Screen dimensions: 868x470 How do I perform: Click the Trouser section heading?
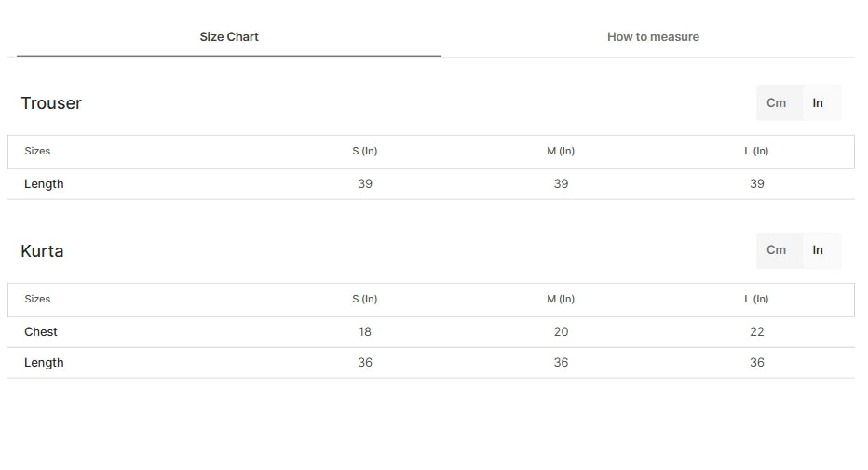pyautogui.click(x=51, y=103)
